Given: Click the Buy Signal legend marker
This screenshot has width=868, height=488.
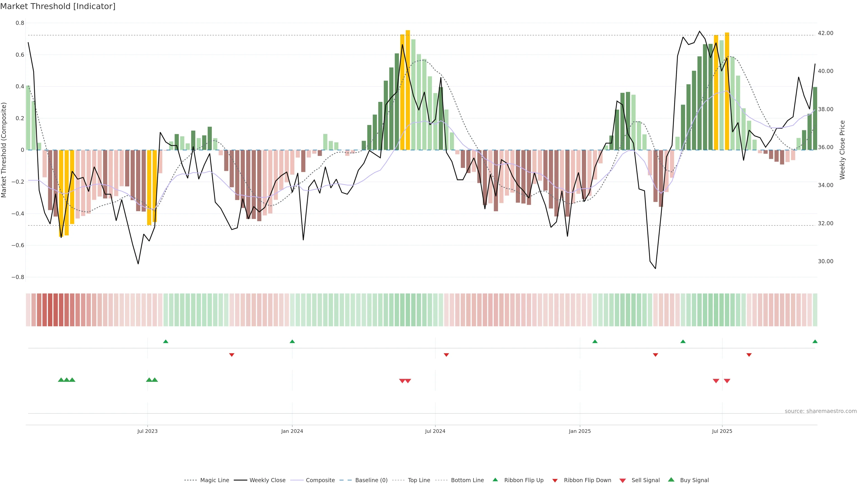Looking at the screenshot, I should 671,480.
